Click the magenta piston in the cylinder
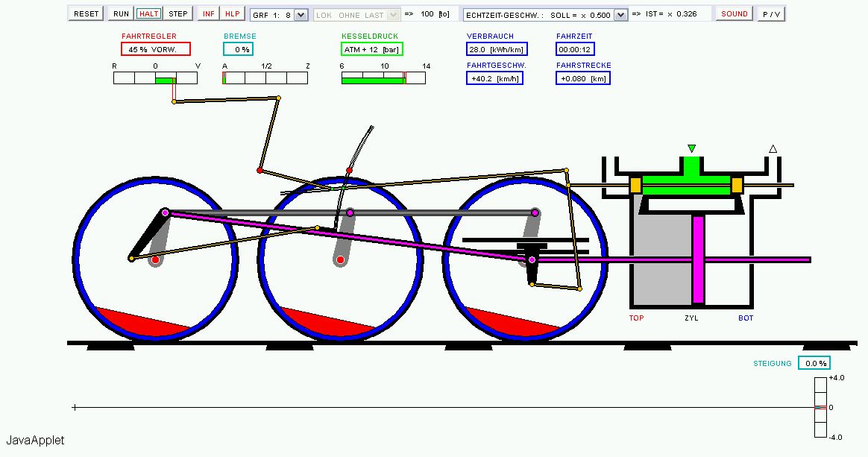 [698, 259]
